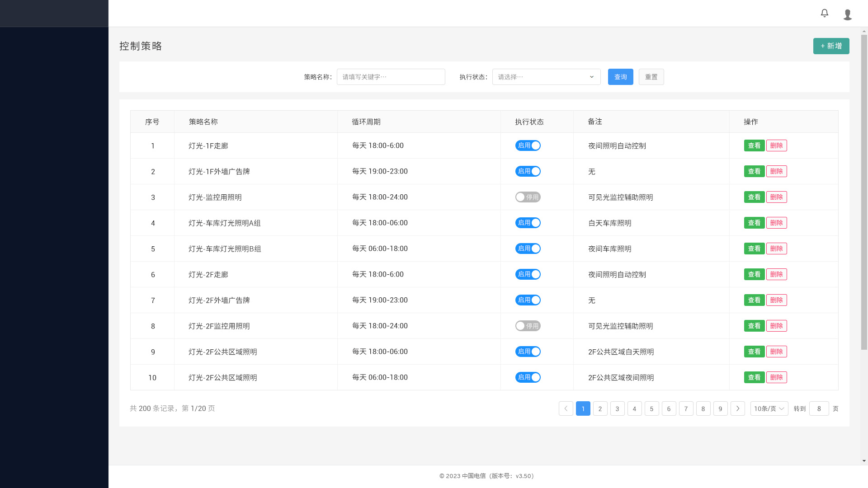Go to previous page arrow
This screenshot has width=868, height=488.
pos(566,408)
